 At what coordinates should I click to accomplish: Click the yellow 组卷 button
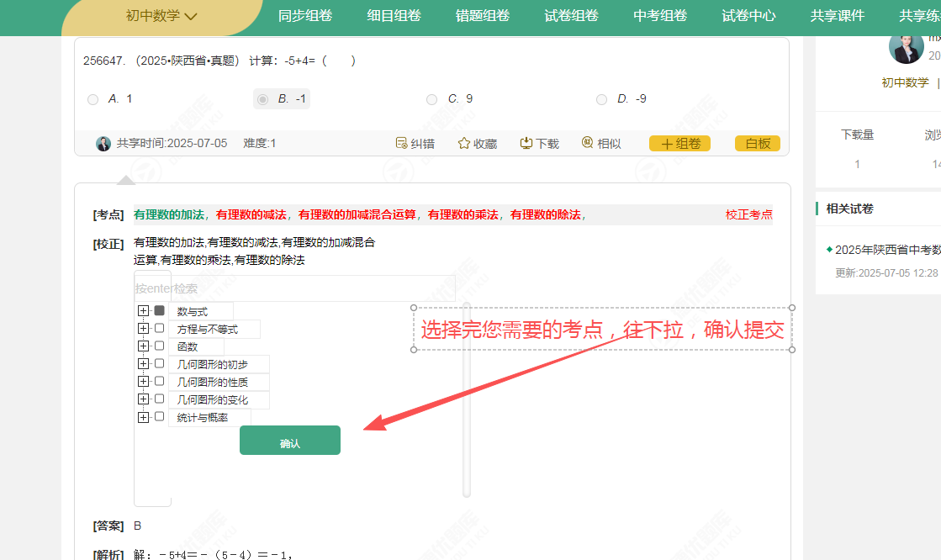coord(679,144)
